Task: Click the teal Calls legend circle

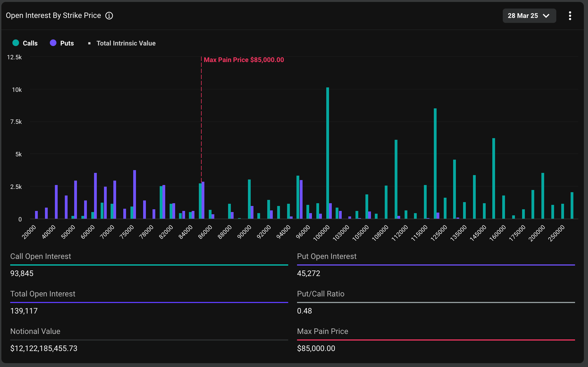Action: (x=16, y=43)
